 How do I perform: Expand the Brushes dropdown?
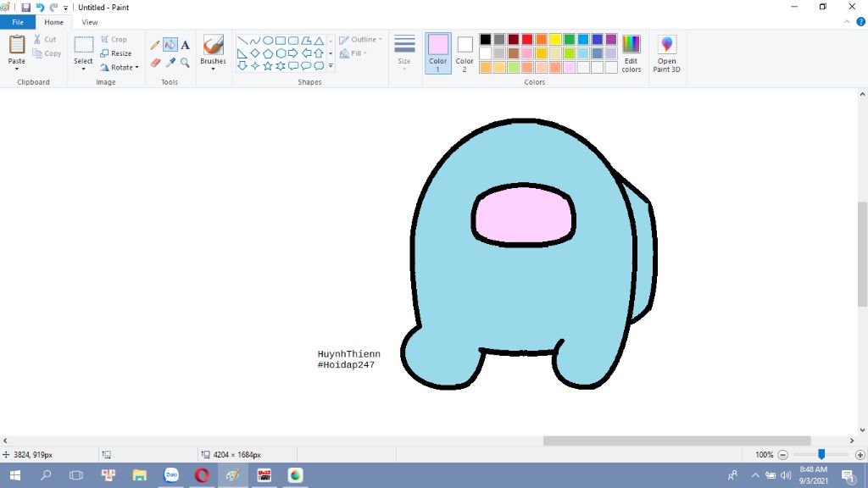213,68
